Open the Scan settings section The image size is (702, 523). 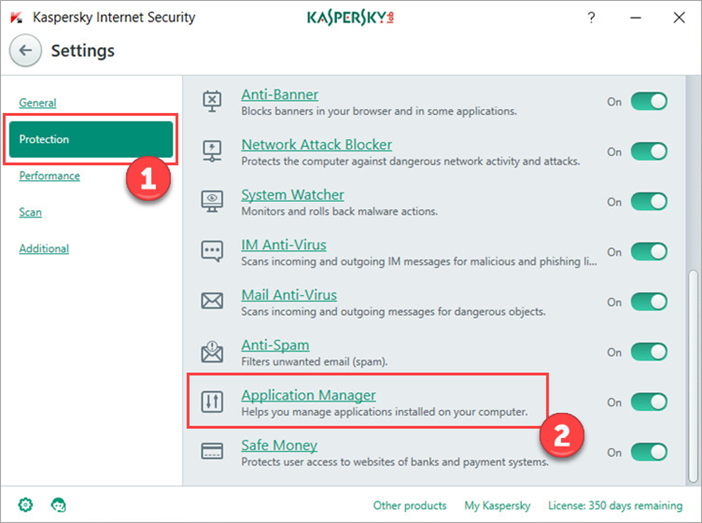coord(30,212)
